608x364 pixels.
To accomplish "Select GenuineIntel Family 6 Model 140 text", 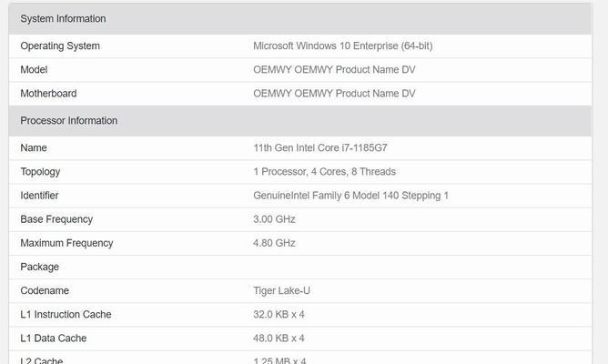I will 350,196.
